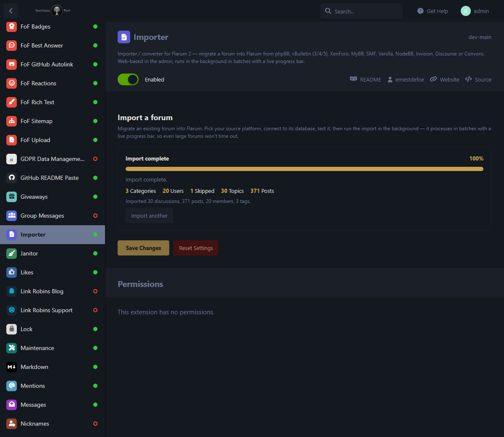Disable the Importer extension toggle

pos(128,79)
